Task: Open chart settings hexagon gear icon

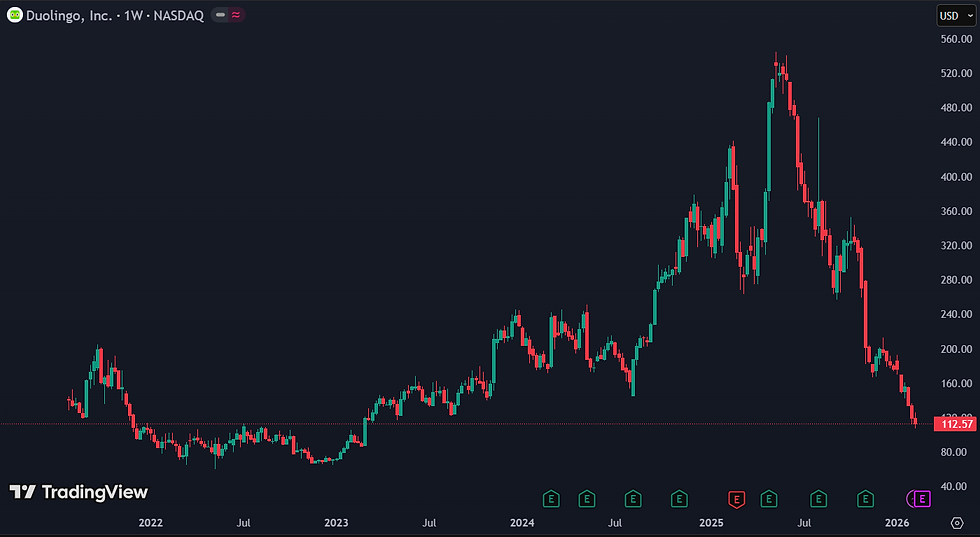Action: click(x=957, y=523)
